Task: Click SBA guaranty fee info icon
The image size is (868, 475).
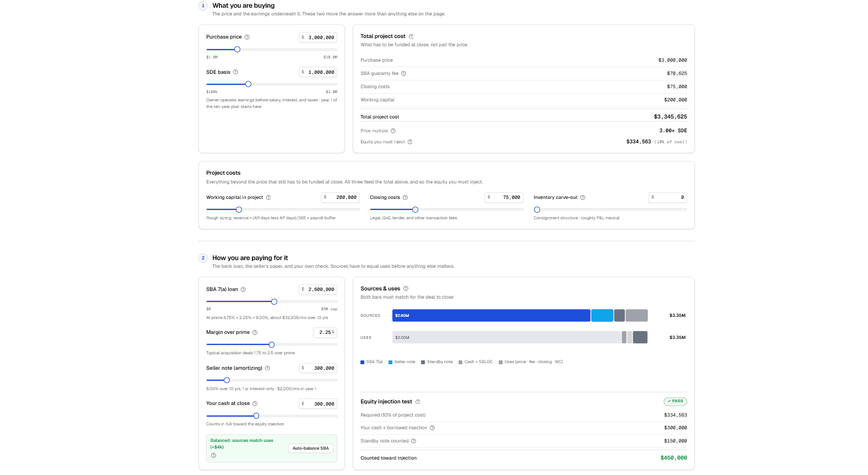Action: point(403,73)
